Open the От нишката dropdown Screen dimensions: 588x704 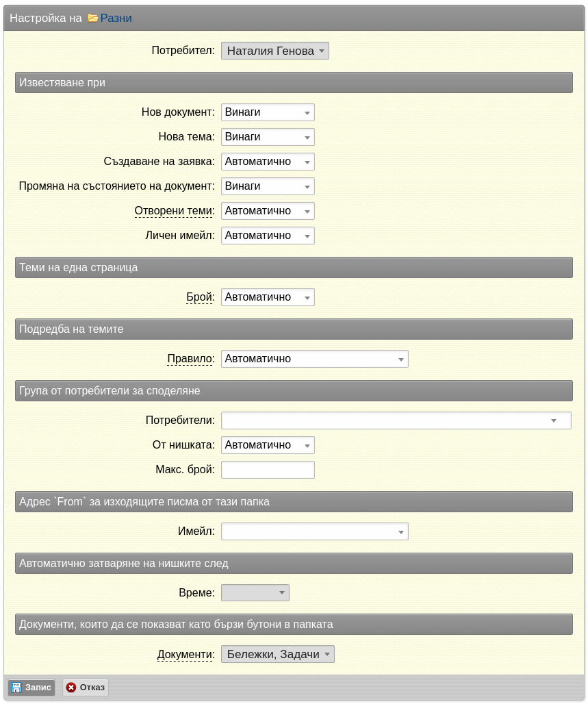point(268,445)
